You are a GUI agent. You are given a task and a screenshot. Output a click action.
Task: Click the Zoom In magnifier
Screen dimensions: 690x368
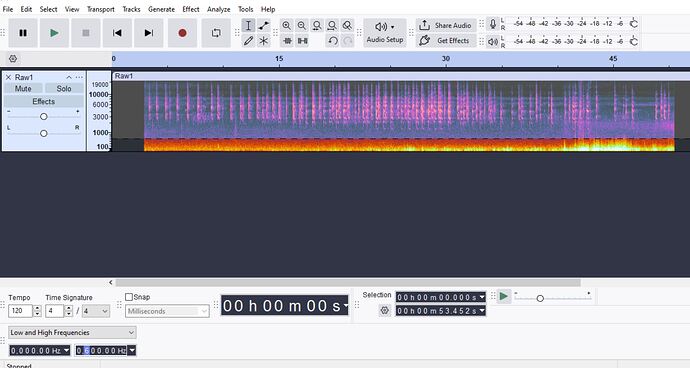[x=286, y=26]
